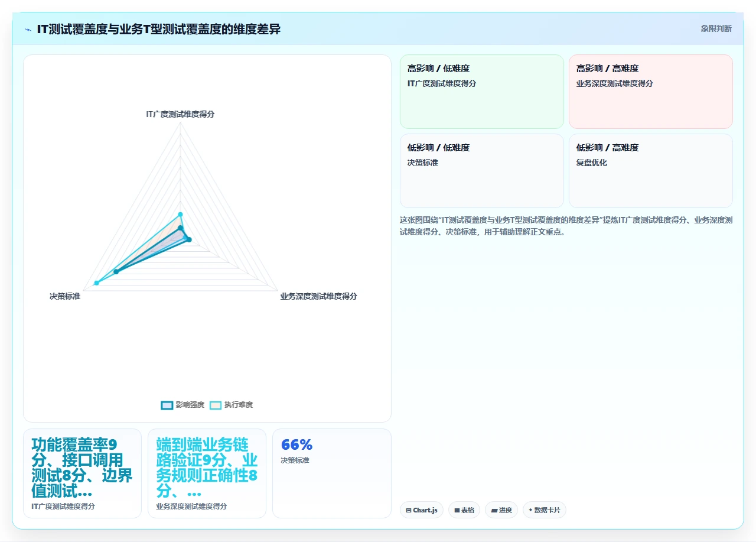Click the Chart.js chip icon
This screenshot has height=542, width=756.
click(409, 510)
